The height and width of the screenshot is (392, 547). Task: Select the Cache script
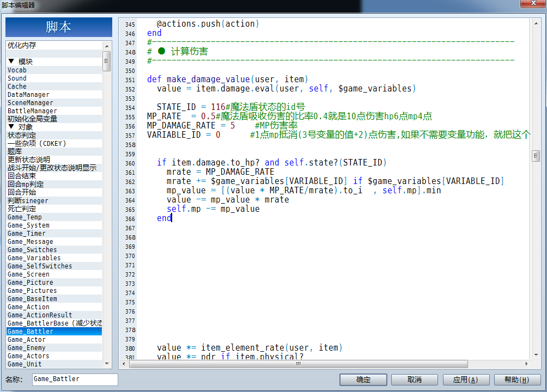pos(54,86)
